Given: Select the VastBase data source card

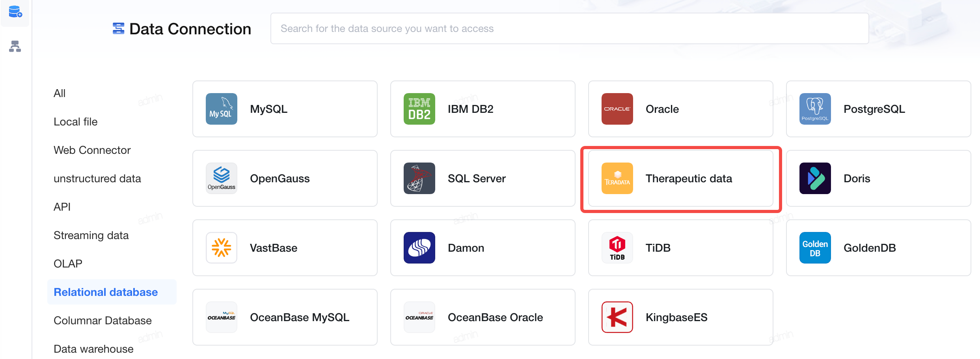Looking at the screenshot, I should pos(285,248).
